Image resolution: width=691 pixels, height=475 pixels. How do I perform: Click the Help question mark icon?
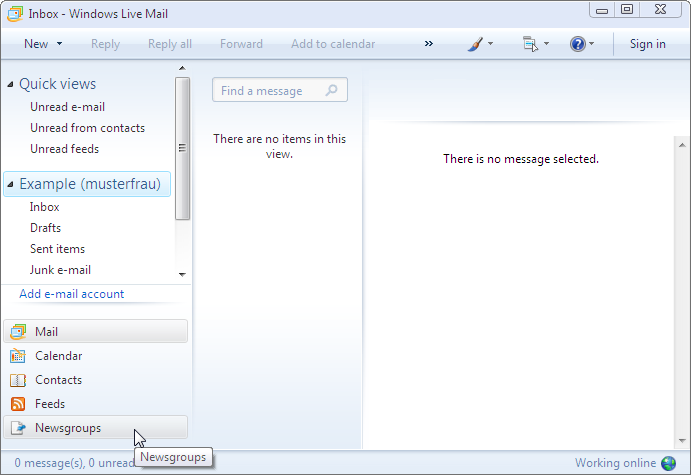(x=577, y=44)
